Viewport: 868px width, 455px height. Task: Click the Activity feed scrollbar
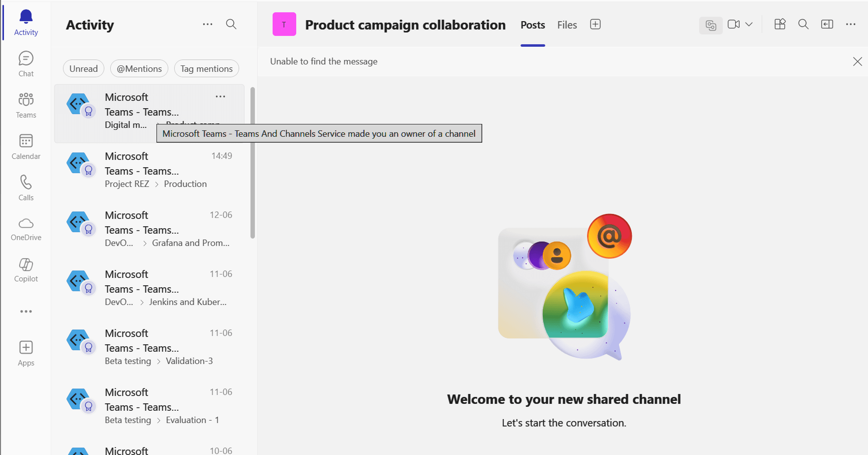click(252, 162)
